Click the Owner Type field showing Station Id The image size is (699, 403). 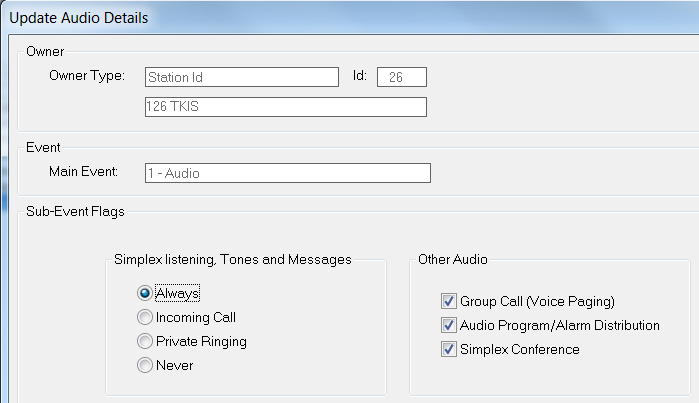coord(241,76)
